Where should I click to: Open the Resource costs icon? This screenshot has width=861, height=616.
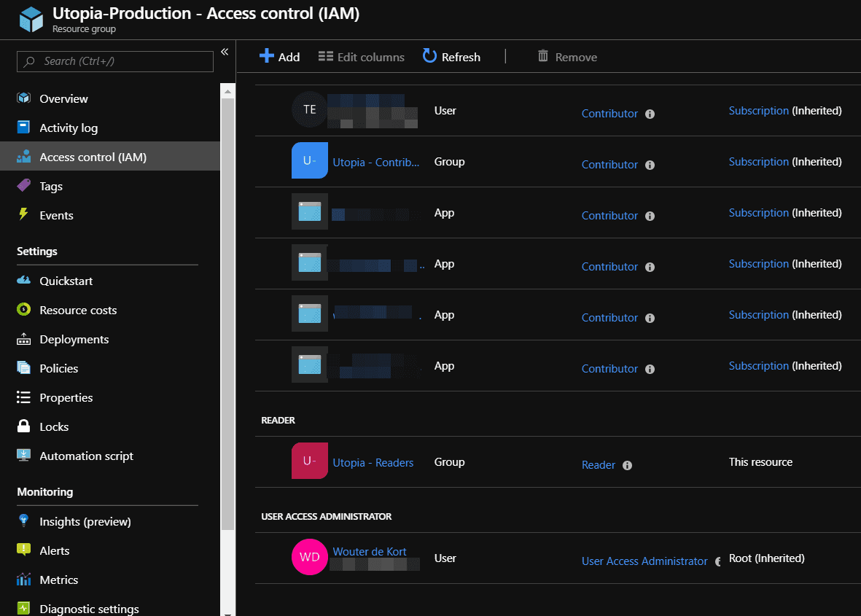coord(23,310)
